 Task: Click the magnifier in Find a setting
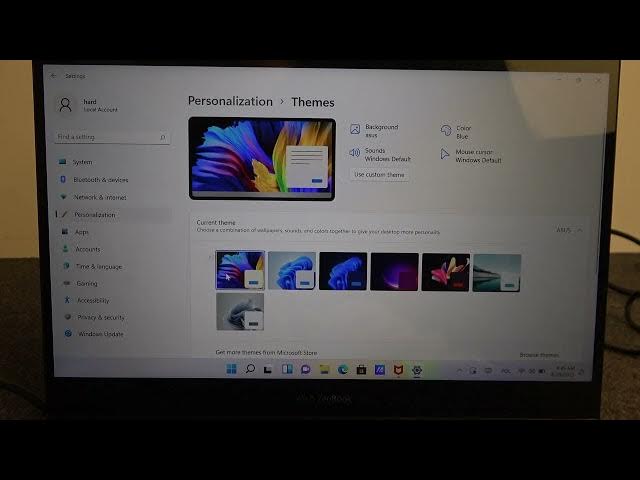point(163,137)
